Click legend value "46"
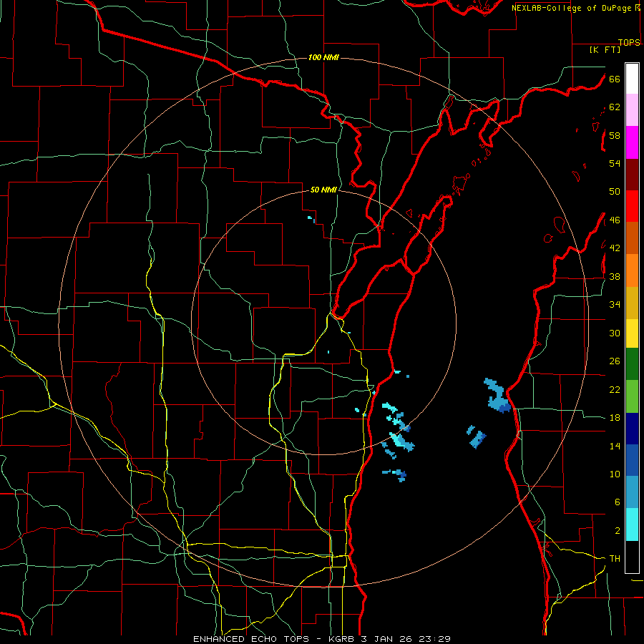 pyautogui.click(x=615, y=220)
